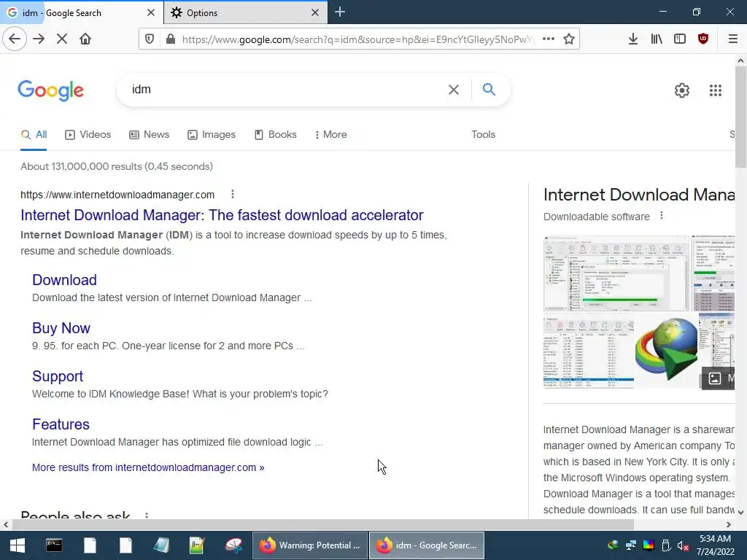Viewport: 747px width, 560px height.
Task: Open the Google apps grid
Action: [715, 90]
